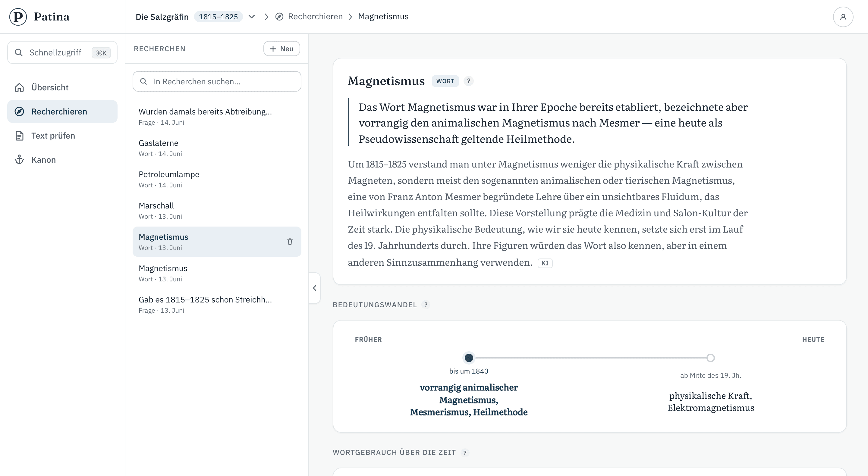Screen dimensions: 868x476
Task: Open Kanon in the sidebar
Action: (62, 160)
